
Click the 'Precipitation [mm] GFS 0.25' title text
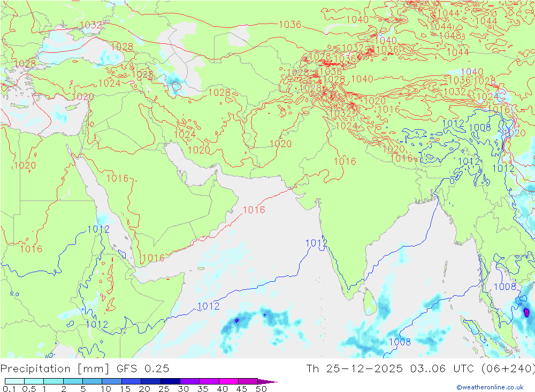pos(85,369)
